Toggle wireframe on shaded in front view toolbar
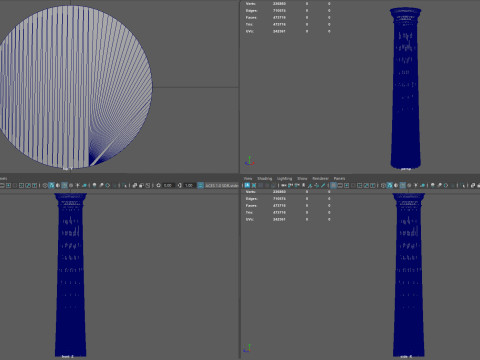Screen dimensions: 480x360 pyautogui.click(x=64, y=185)
